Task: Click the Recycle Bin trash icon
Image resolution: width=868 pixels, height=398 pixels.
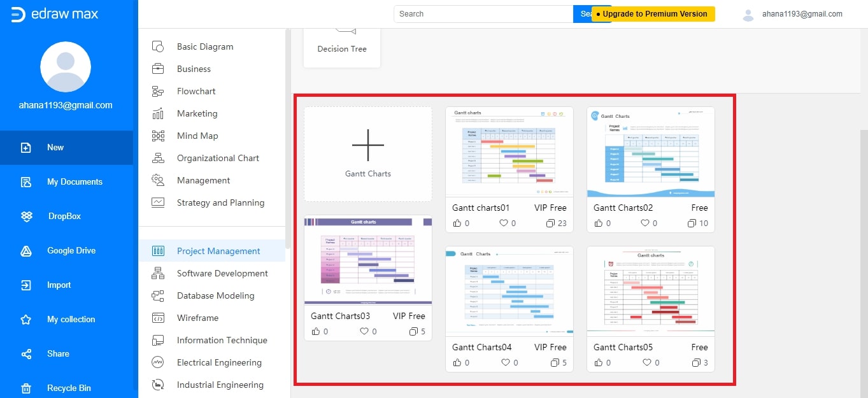Action: [x=26, y=388]
